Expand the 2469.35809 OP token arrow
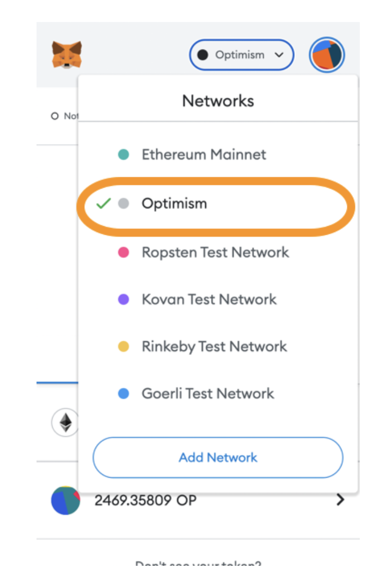 [340, 500]
